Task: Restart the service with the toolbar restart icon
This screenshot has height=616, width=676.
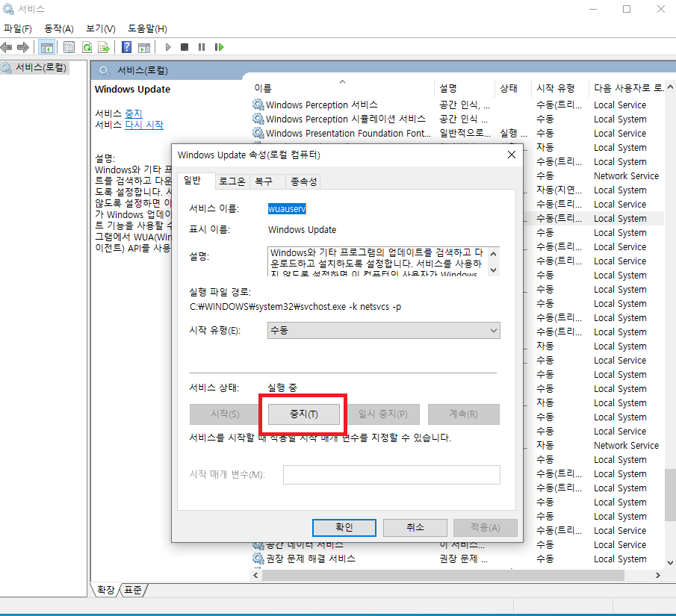Action: pos(219,47)
